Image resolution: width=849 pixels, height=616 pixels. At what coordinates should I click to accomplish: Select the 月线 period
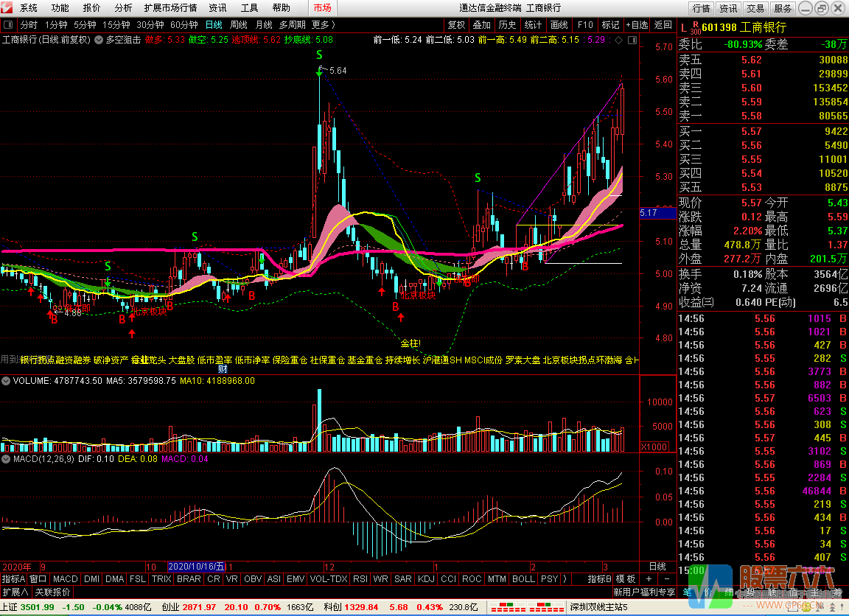[264, 25]
